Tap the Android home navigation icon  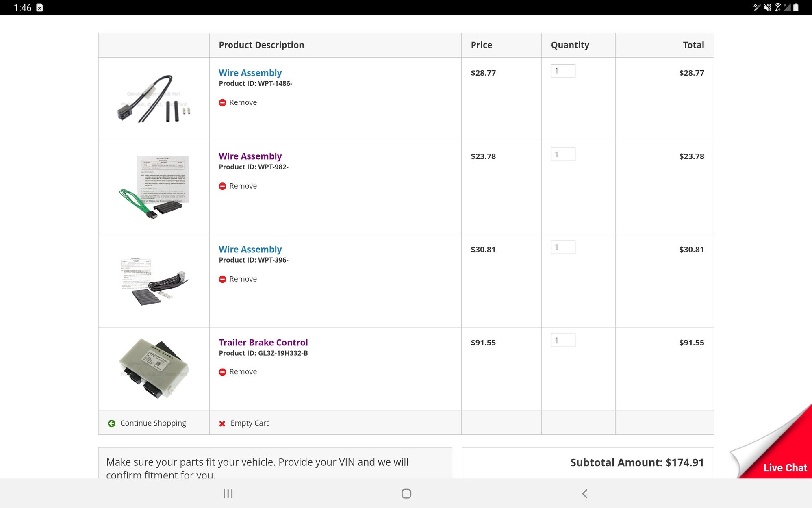406,493
